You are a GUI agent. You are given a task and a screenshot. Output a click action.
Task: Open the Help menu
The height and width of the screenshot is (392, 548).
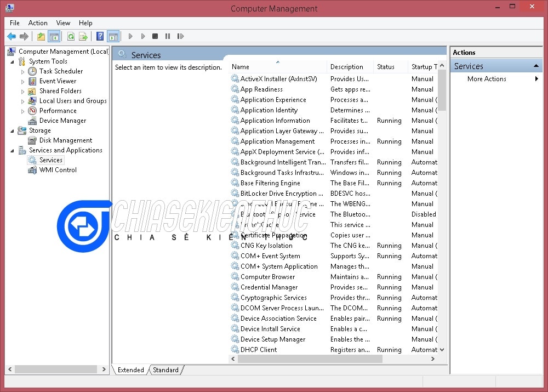85,22
